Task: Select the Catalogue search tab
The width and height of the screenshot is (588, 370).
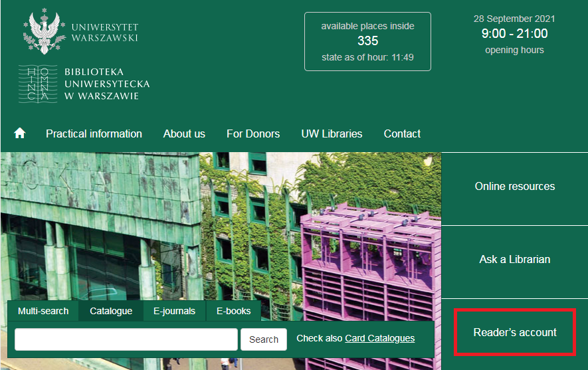Action: (111, 311)
